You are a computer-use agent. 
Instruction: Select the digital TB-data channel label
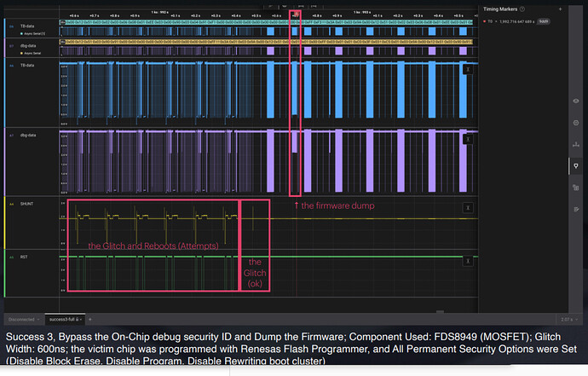click(x=27, y=26)
